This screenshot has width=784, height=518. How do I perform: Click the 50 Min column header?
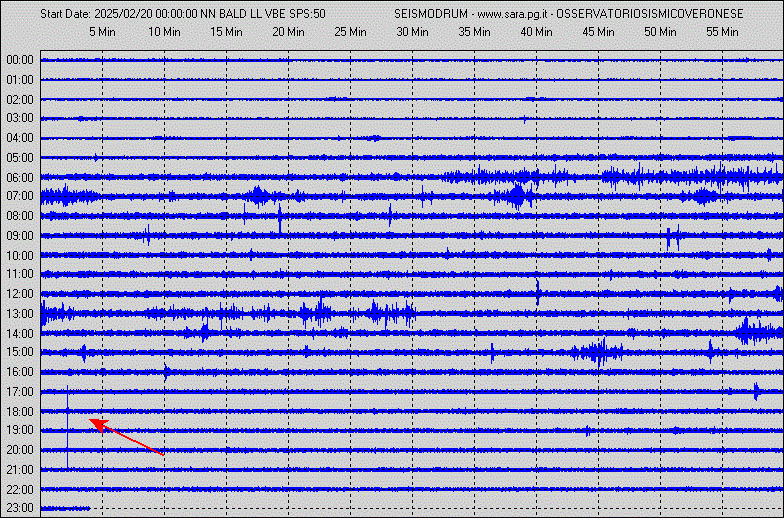pos(660,32)
